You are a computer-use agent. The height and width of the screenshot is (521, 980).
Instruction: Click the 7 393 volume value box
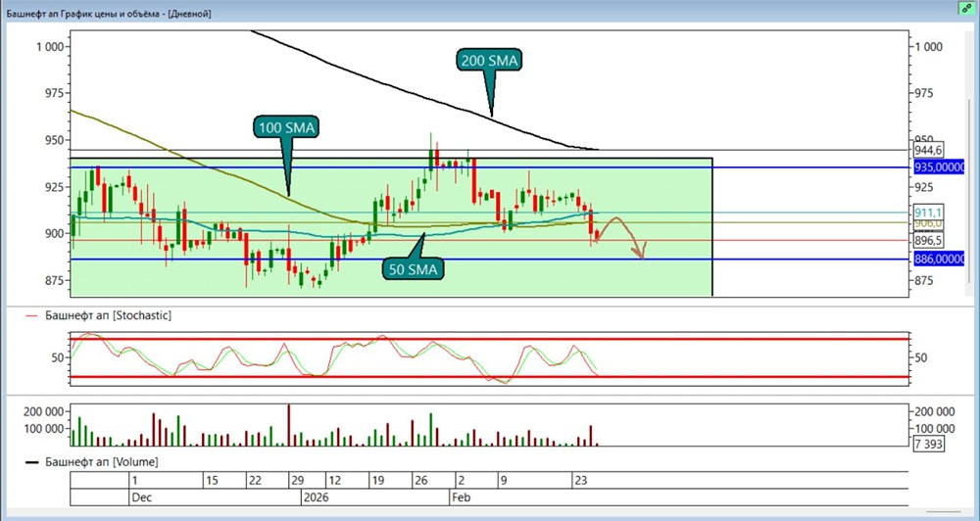click(928, 444)
